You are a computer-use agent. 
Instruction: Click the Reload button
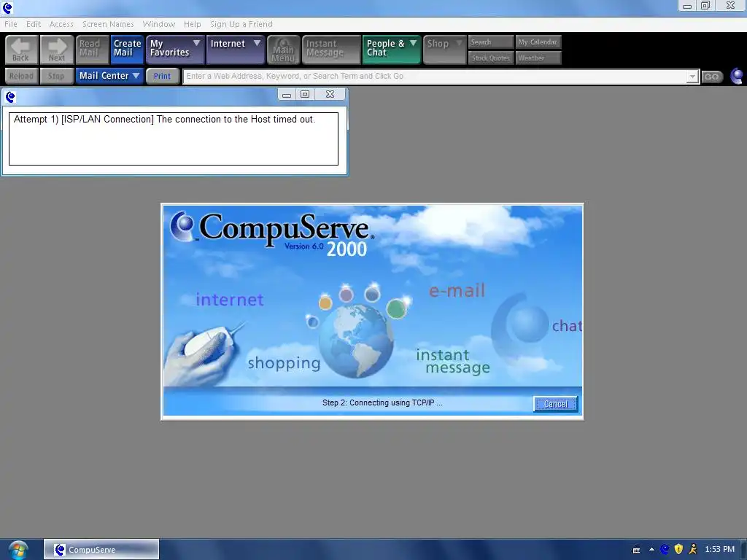pyautogui.click(x=21, y=76)
